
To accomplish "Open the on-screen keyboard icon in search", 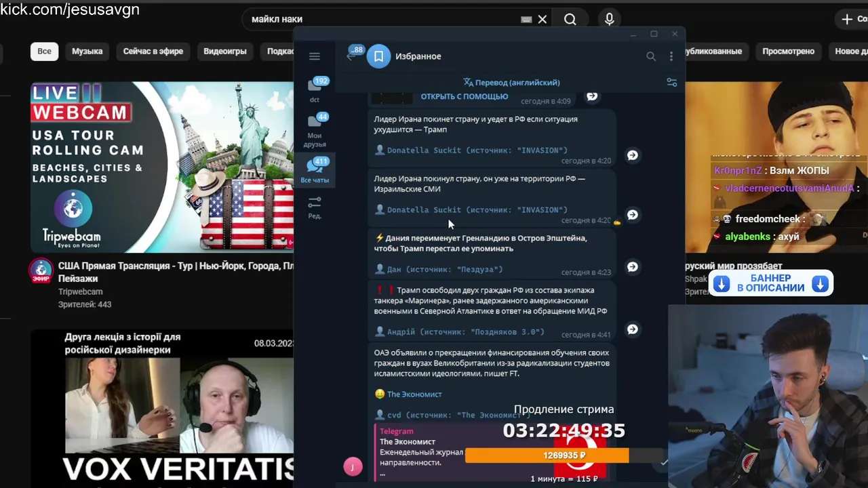I will (x=526, y=20).
